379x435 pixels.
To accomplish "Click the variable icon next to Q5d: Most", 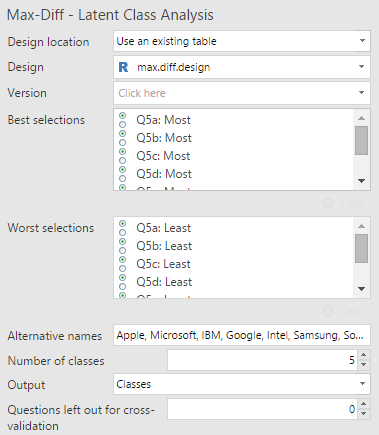I will tap(123, 174).
